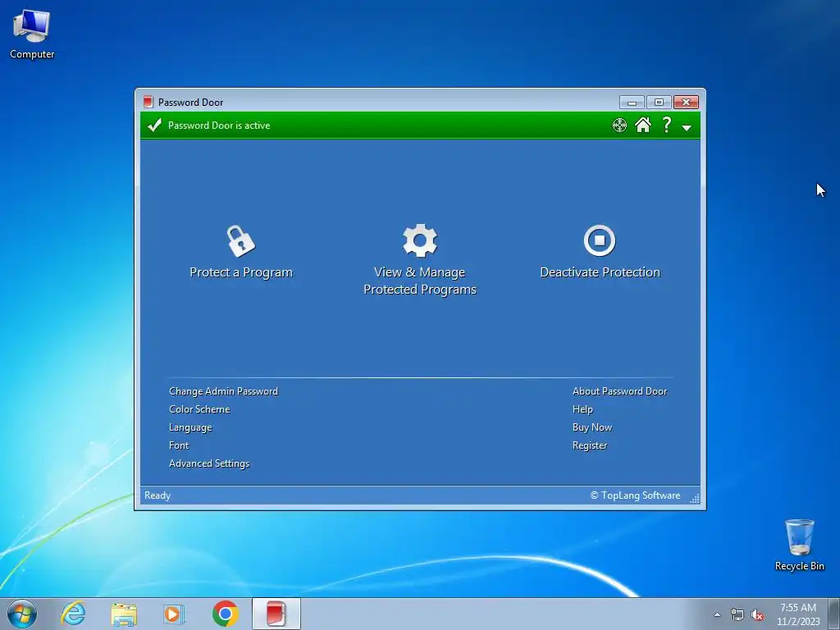Click the TopLang Software copyright text
This screenshot has width=840, height=630.
point(636,495)
